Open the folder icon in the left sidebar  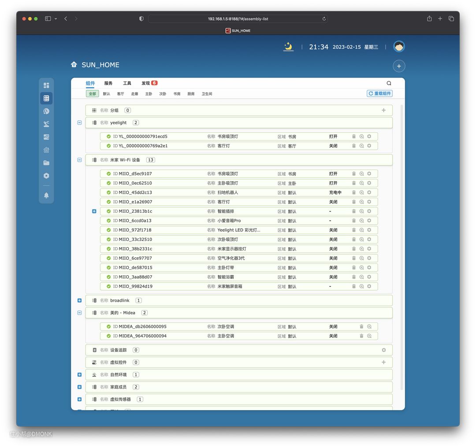tap(46, 163)
